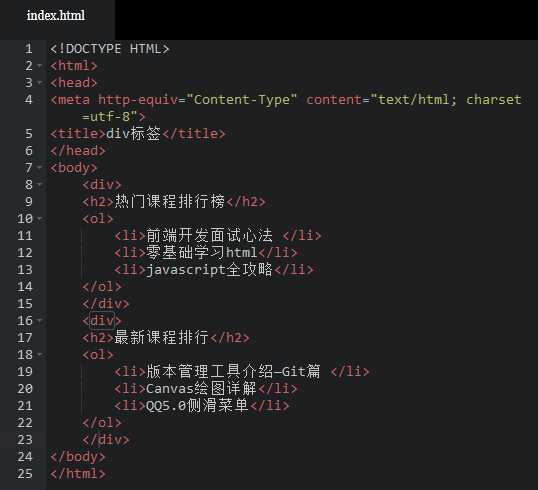Place cursor in DOCTYPE HTML declaration
Screen dimensions: 538x490
click(110, 49)
